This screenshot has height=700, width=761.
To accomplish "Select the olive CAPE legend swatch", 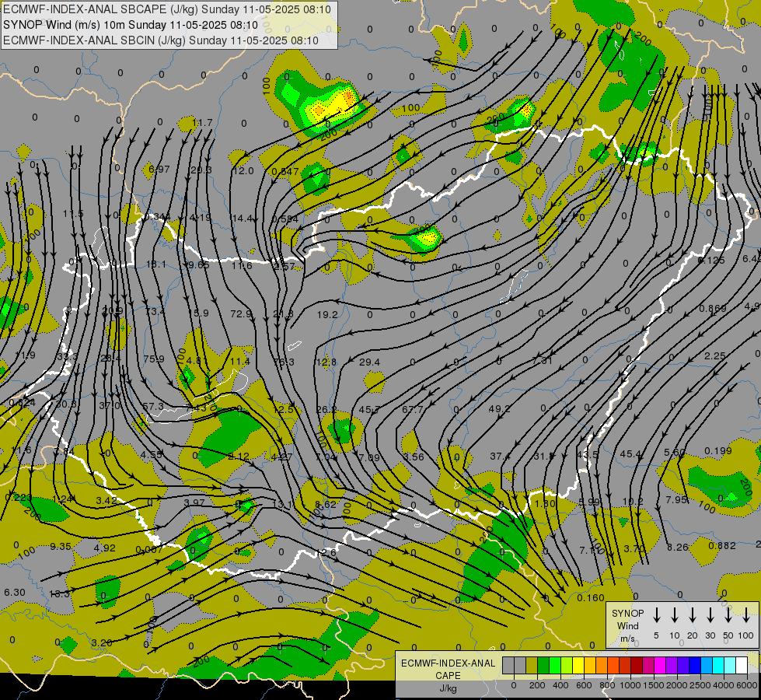I will 532,666.
